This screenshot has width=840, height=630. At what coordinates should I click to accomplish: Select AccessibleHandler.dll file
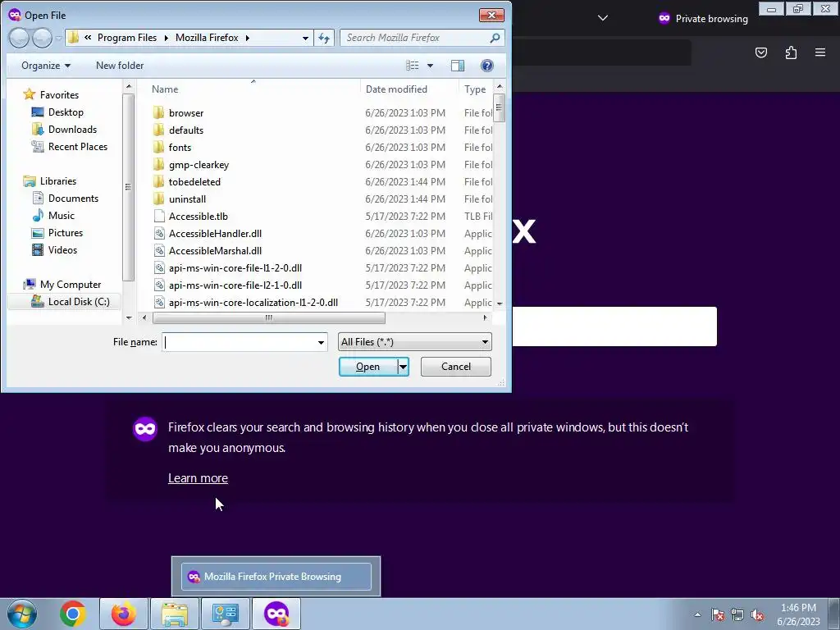pyautogui.click(x=215, y=233)
